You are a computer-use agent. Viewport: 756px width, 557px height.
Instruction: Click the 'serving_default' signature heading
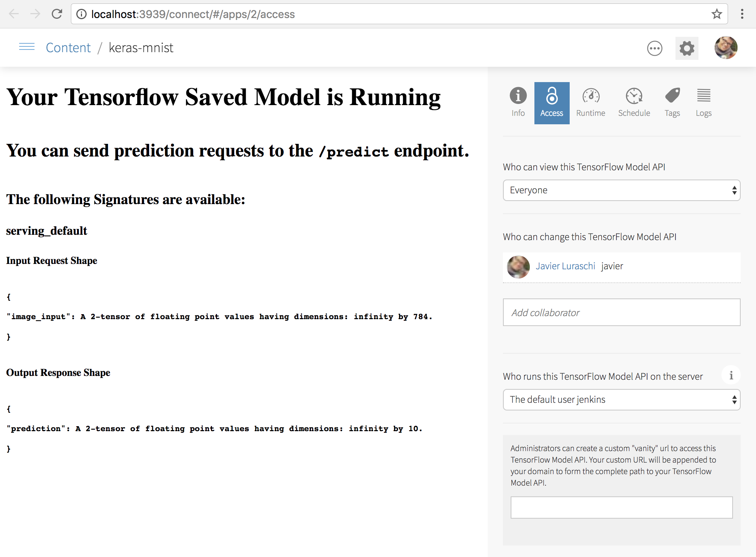(x=47, y=231)
